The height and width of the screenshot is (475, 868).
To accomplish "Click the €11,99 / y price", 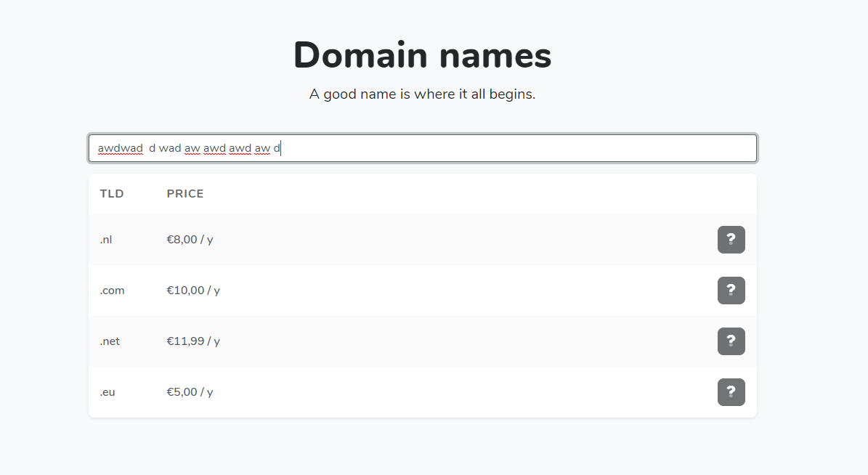I will tap(193, 341).
